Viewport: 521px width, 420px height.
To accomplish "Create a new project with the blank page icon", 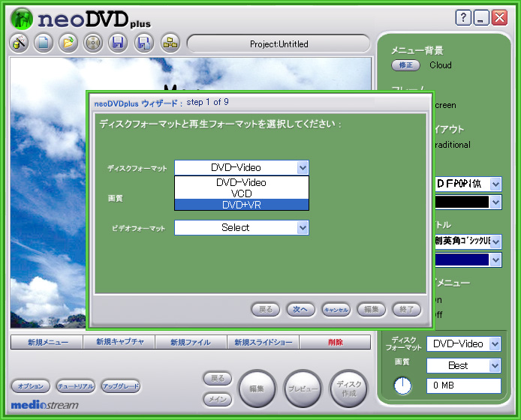I will [44, 43].
